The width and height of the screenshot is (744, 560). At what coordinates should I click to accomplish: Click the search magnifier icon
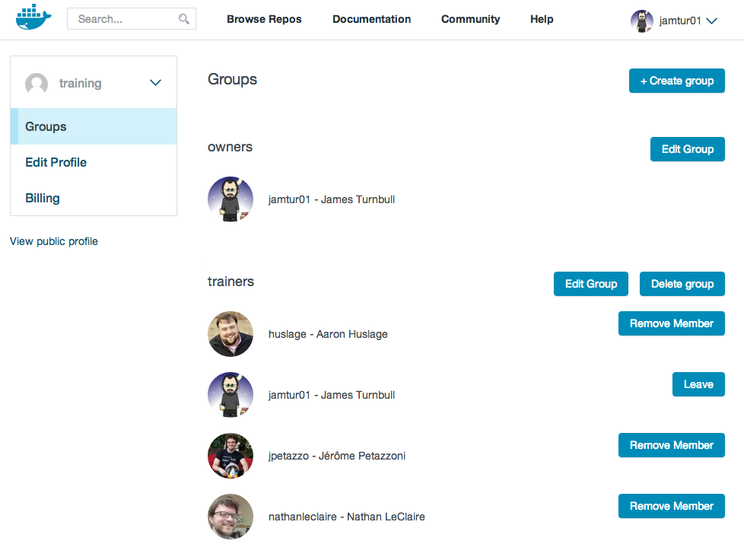coord(183,19)
